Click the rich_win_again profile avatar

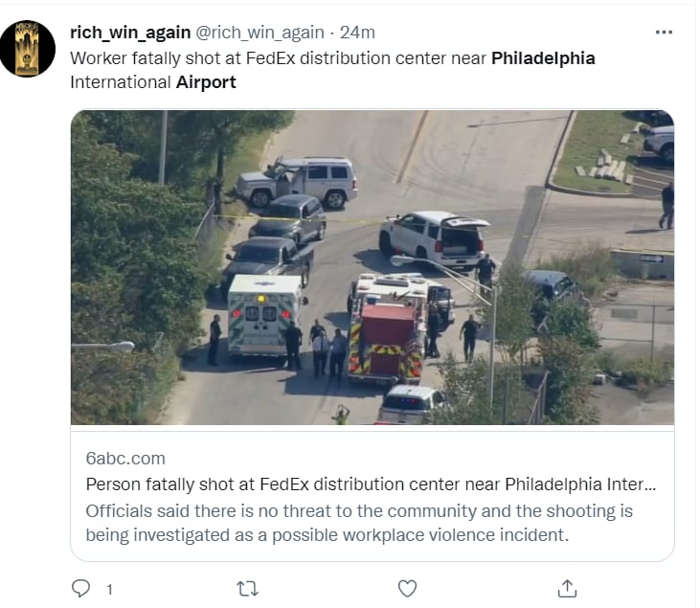[x=28, y=48]
